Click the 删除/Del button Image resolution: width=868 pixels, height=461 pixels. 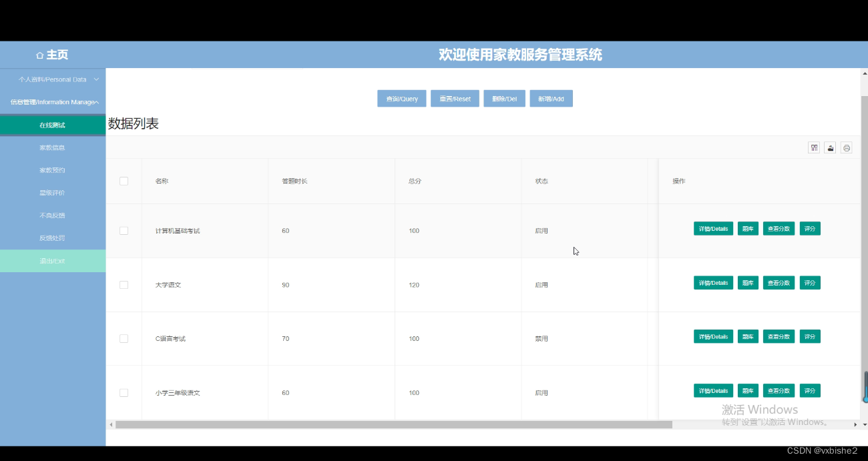point(504,99)
